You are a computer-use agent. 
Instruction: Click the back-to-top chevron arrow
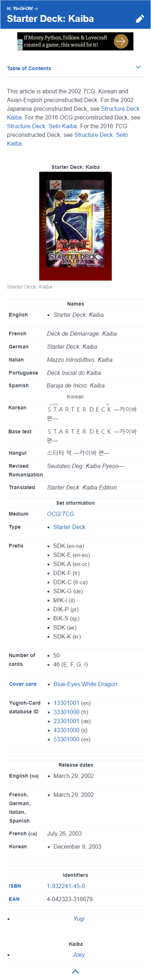[x=75, y=972]
